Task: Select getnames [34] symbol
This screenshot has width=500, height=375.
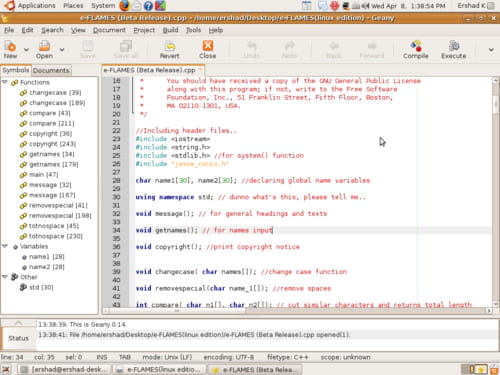Action: [x=52, y=154]
